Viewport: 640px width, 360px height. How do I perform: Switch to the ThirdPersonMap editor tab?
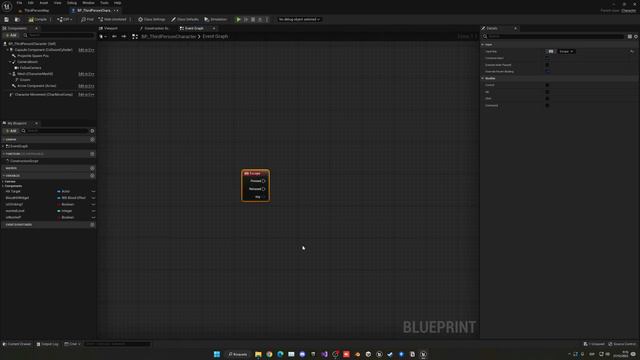click(34, 10)
